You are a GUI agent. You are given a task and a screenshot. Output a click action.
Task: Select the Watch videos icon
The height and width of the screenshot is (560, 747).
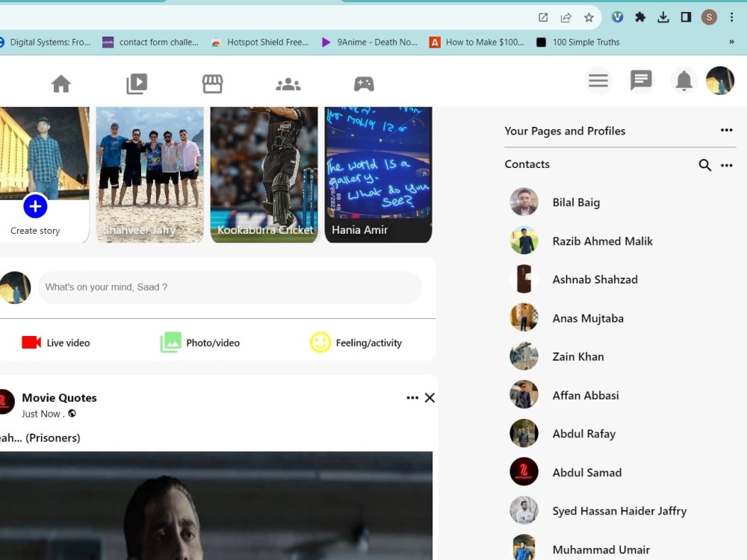[x=137, y=83]
